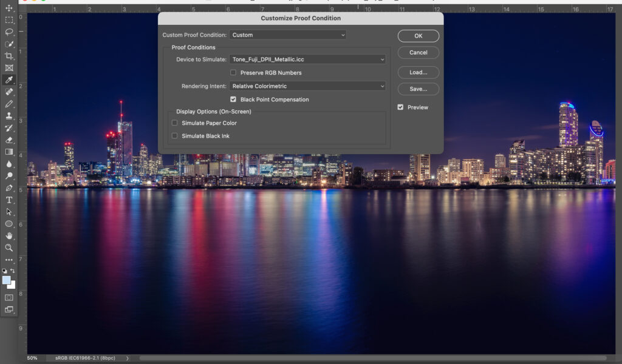The width and height of the screenshot is (622, 364).
Task: Click the Load... button
Action: [x=419, y=72]
